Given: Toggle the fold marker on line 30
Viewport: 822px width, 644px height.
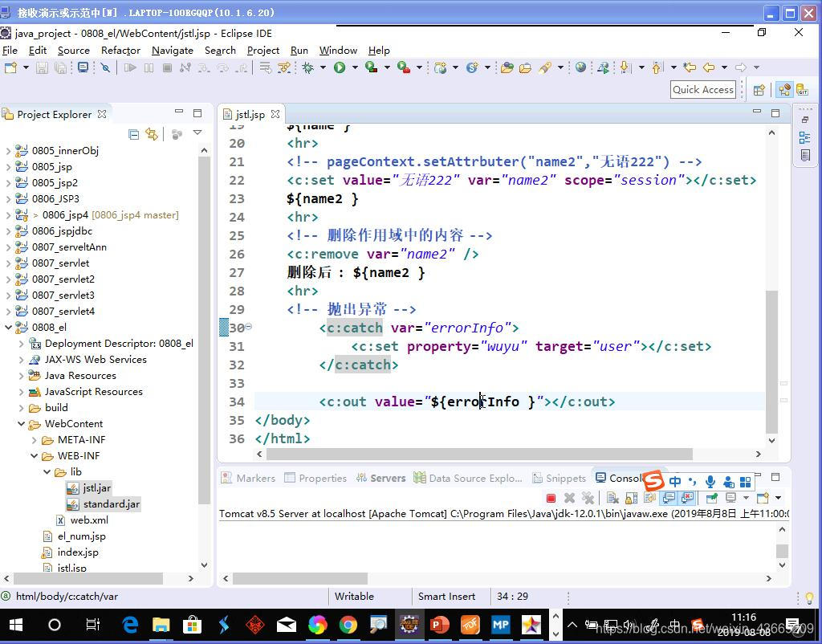Looking at the screenshot, I should pos(249,327).
